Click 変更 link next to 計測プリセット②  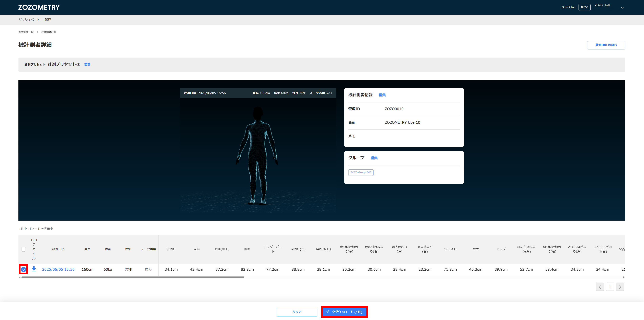click(87, 65)
